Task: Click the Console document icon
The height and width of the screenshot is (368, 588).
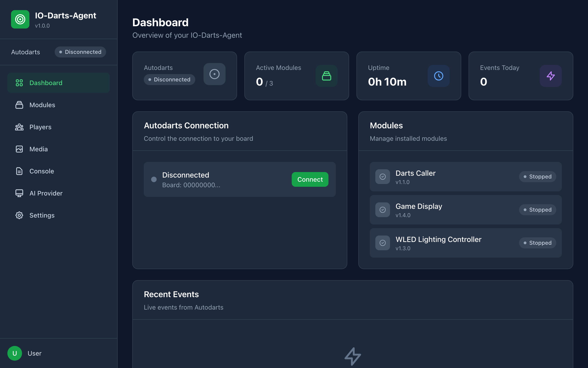Action: 19,171
